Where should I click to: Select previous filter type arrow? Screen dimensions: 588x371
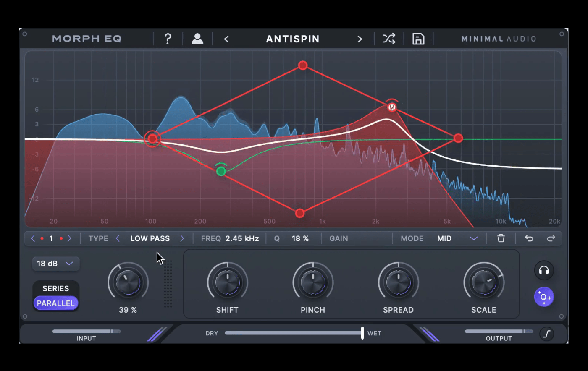point(118,238)
